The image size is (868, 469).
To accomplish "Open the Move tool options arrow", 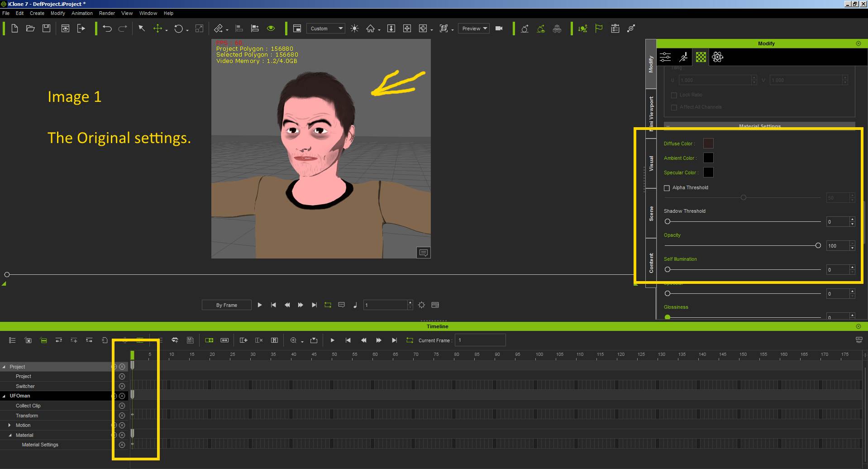I will click(x=167, y=30).
